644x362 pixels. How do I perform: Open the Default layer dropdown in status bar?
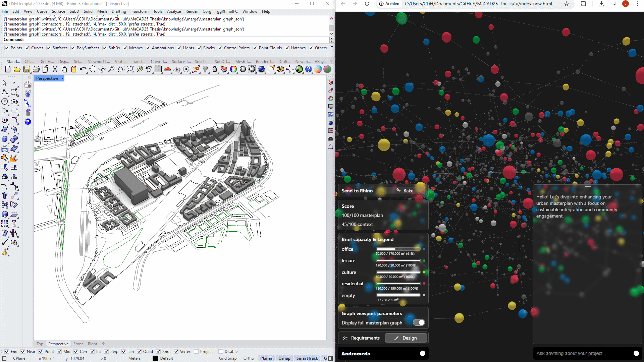[x=166, y=358]
